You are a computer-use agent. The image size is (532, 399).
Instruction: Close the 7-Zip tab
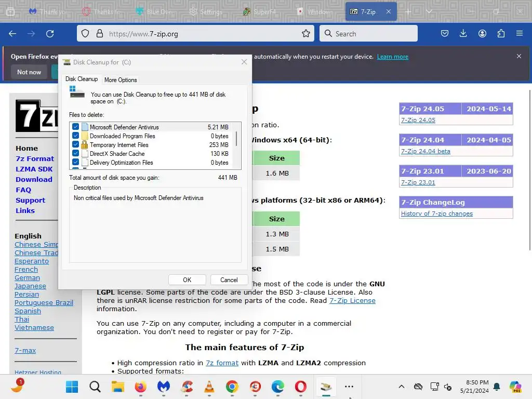pyautogui.click(x=389, y=12)
